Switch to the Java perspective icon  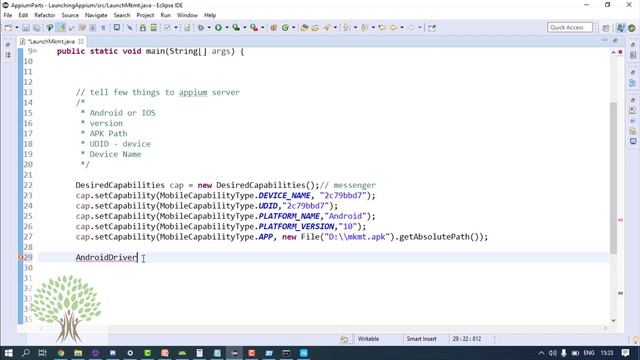(621, 28)
